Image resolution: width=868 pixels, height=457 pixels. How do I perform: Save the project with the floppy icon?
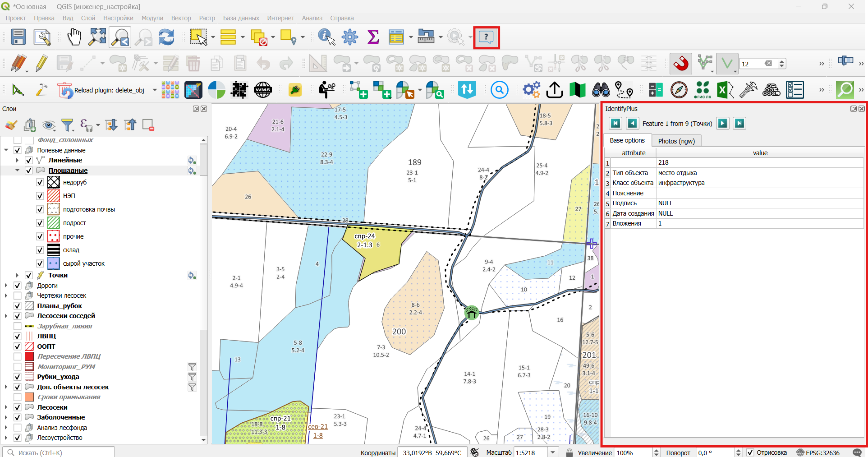18,37
